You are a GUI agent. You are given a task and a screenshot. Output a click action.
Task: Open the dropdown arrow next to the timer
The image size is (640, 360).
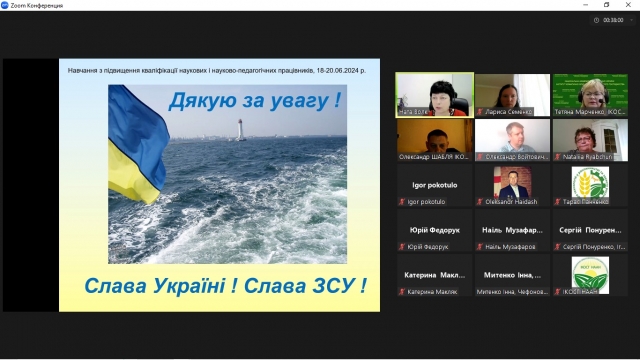(x=631, y=20)
